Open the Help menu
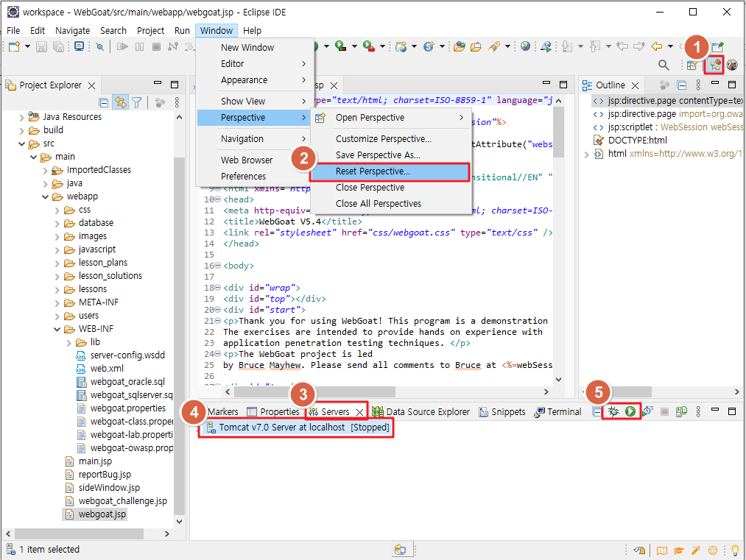 click(x=252, y=30)
